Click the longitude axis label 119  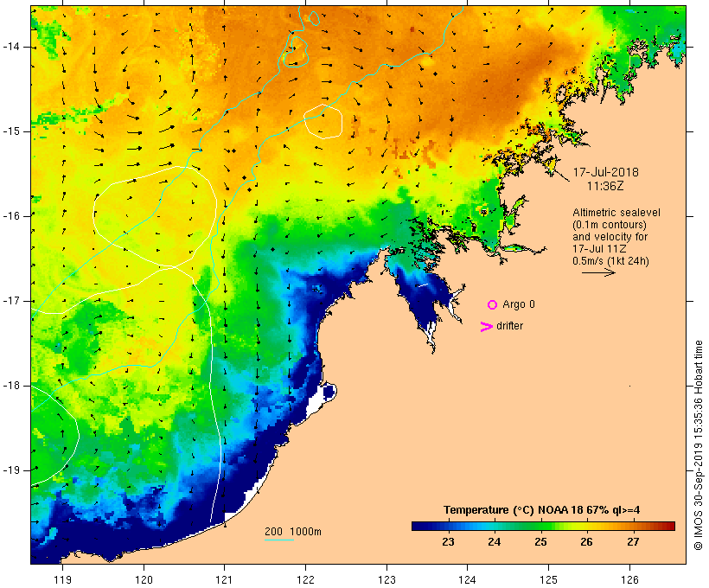62,580
